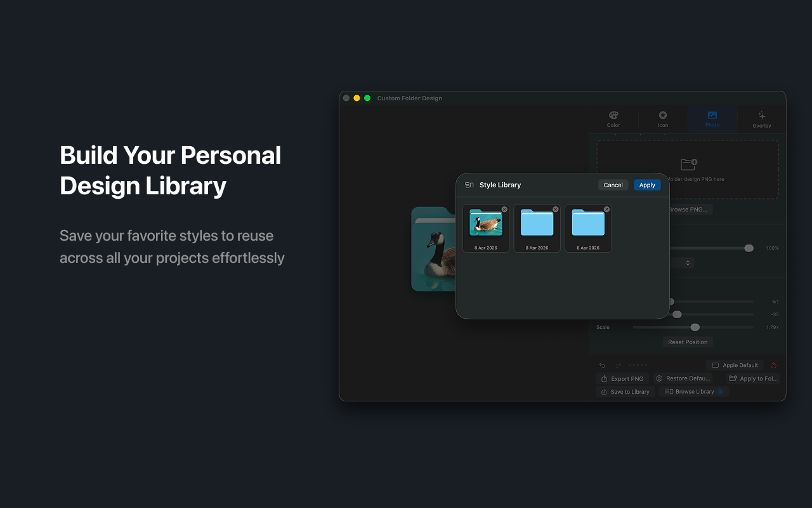The height and width of the screenshot is (508, 812).
Task: Click the Overlay sparkles icon
Action: coord(761,116)
